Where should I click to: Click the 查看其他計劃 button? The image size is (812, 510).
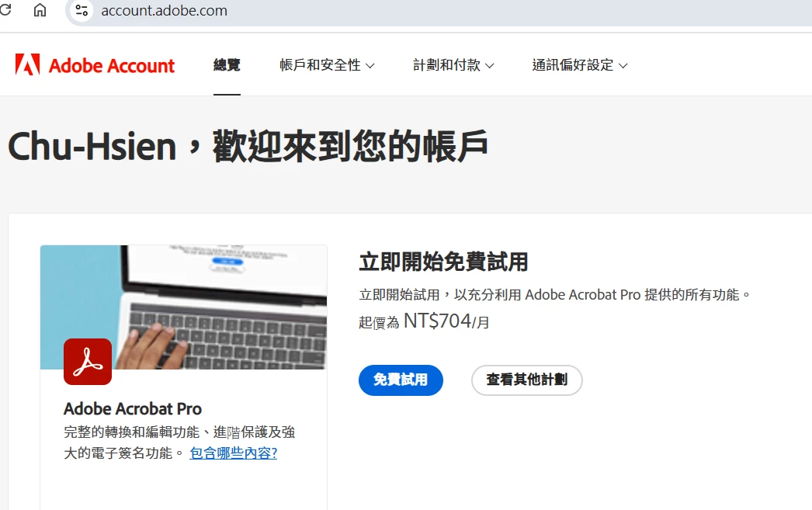pyautogui.click(x=526, y=380)
